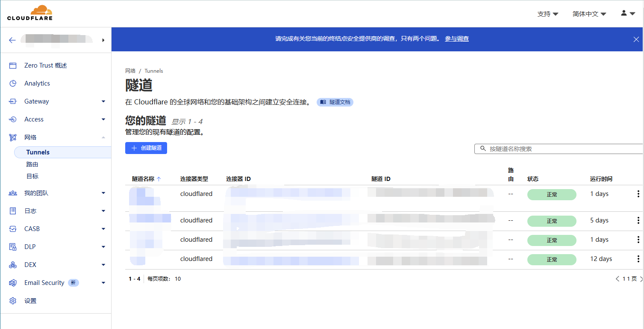Expand the Gateway menu

click(103, 101)
